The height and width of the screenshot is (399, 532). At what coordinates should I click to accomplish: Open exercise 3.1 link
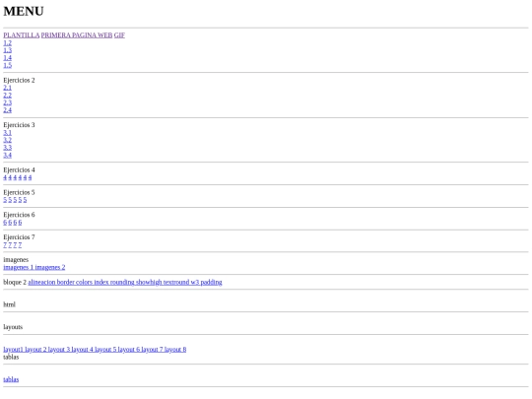[x=8, y=133]
